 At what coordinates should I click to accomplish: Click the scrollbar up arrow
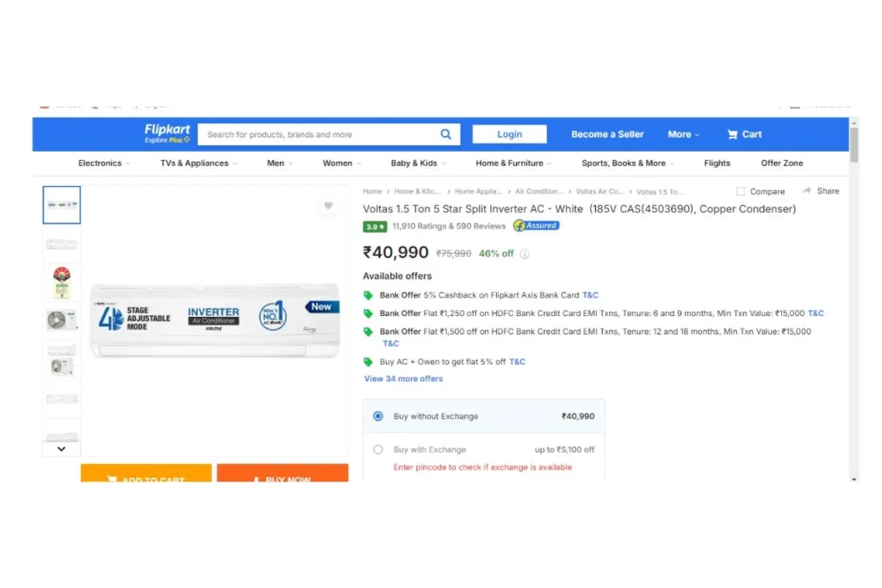854,122
